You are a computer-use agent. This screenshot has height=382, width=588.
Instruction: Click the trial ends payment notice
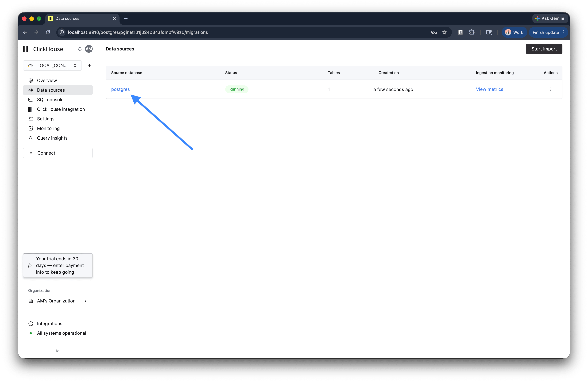[x=58, y=265]
